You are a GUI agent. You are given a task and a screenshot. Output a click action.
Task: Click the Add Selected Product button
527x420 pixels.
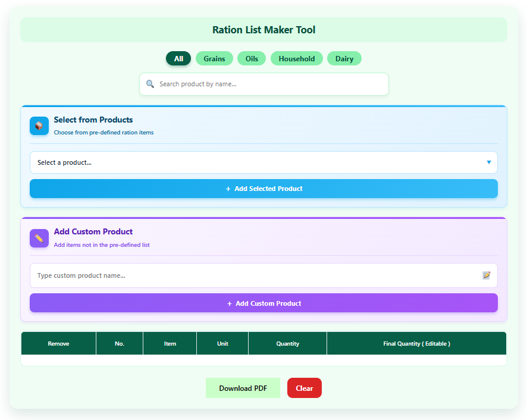[x=264, y=189]
